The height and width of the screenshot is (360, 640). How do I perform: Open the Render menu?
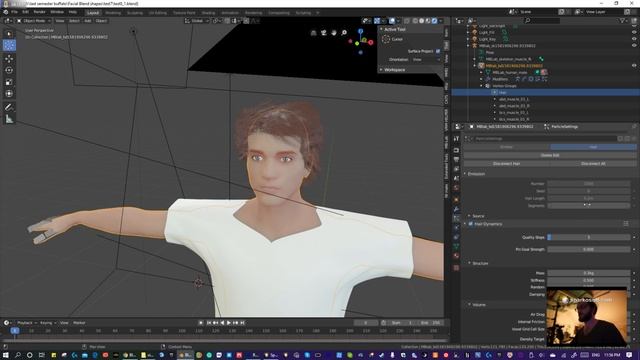point(39,12)
